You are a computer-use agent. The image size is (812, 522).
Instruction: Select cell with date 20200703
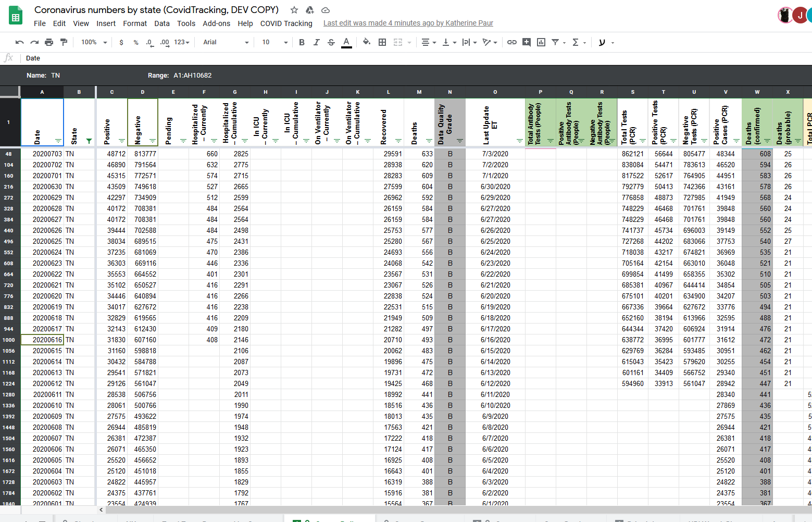(42, 154)
